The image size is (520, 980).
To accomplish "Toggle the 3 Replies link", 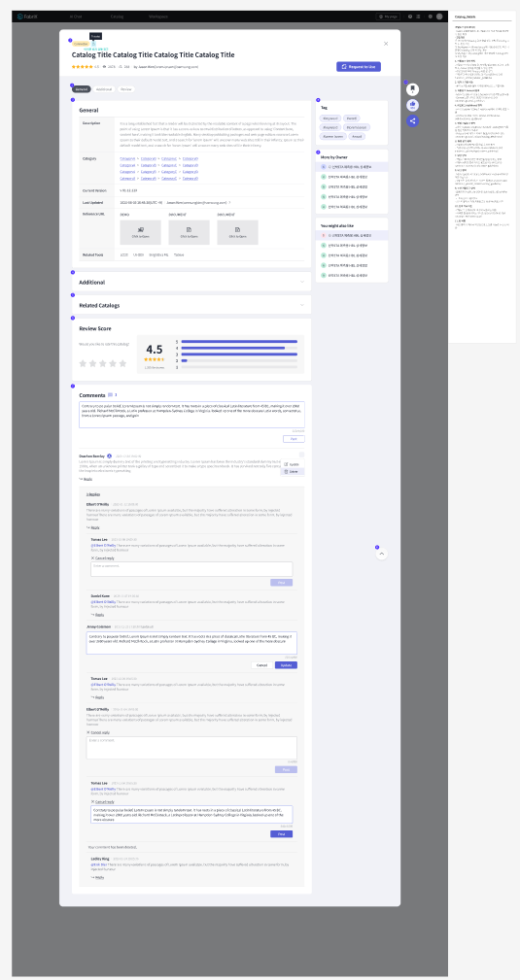I will pos(93,494).
